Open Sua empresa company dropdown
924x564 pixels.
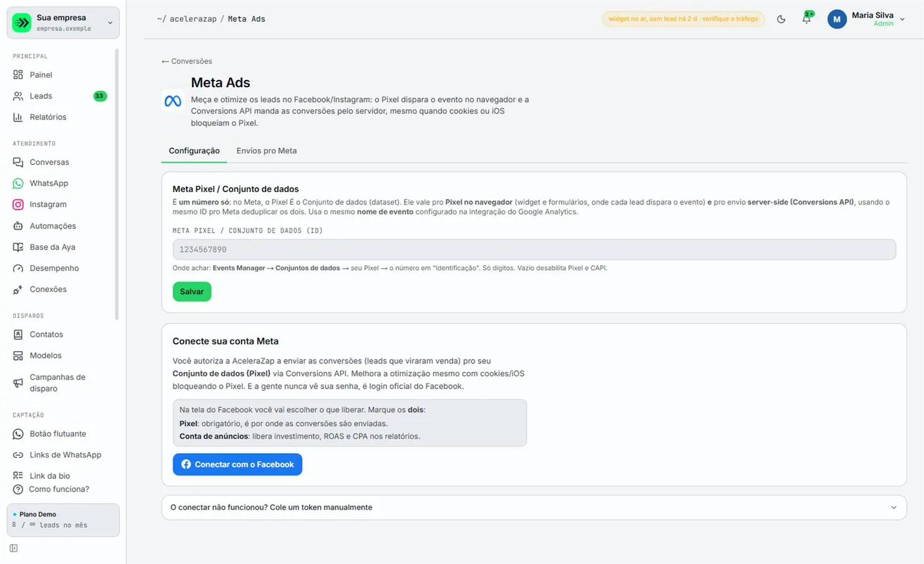click(x=63, y=22)
